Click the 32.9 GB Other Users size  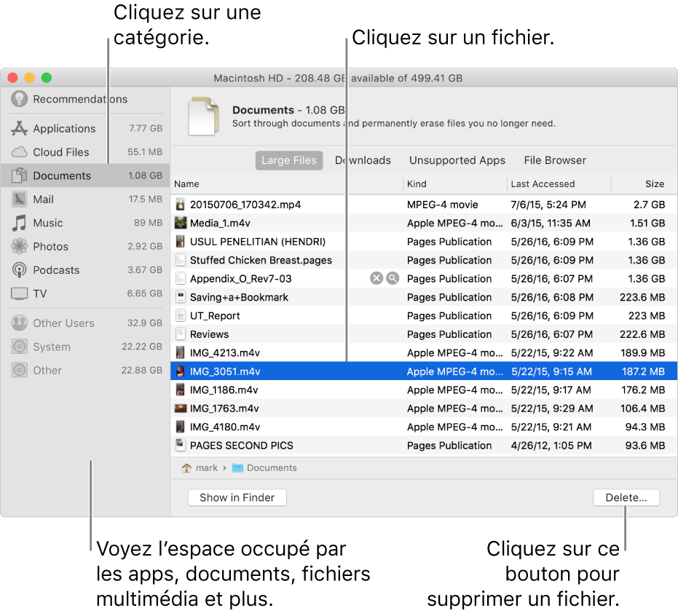(x=144, y=323)
